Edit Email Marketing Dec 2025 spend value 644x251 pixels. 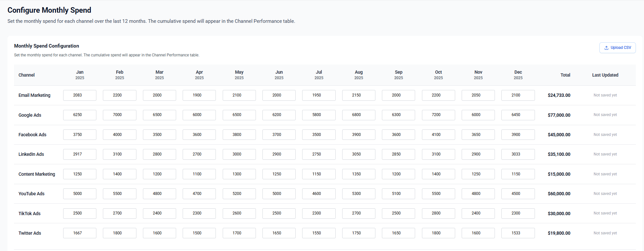click(518, 95)
